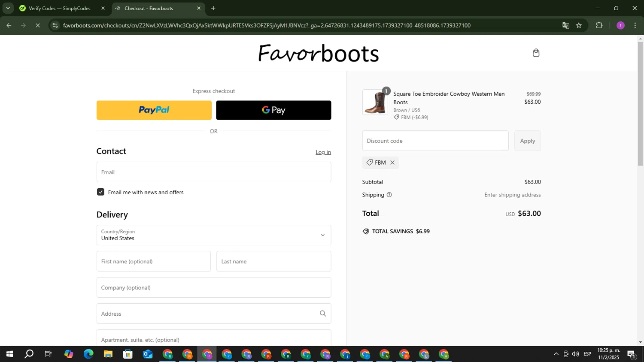The height and width of the screenshot is (362, 644).
Task: Switch to the Checkout - Favorboots tab
Action: (x=158, y=8)
